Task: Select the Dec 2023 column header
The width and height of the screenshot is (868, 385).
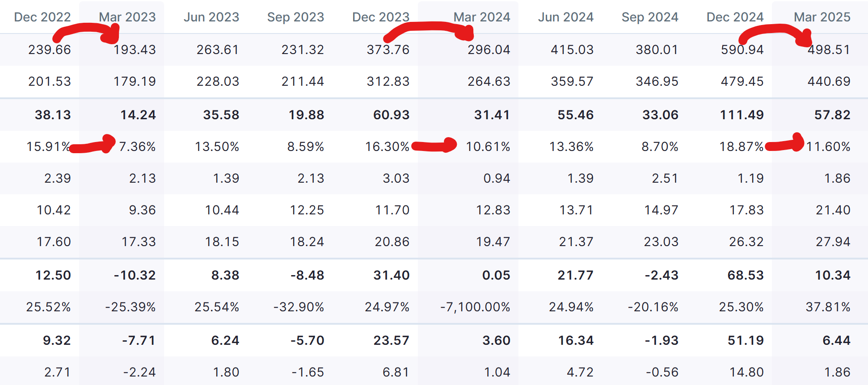Action: click(x=381, y=17)
